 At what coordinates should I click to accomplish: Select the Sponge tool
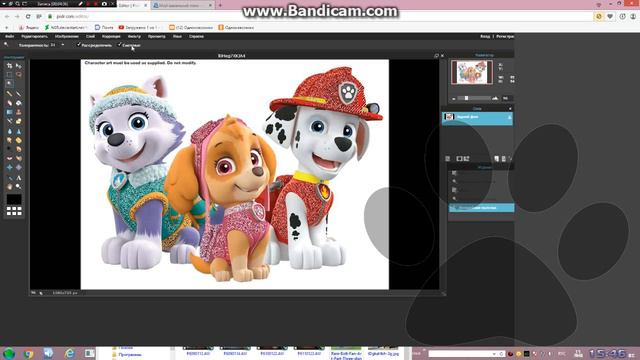(18, 140)
